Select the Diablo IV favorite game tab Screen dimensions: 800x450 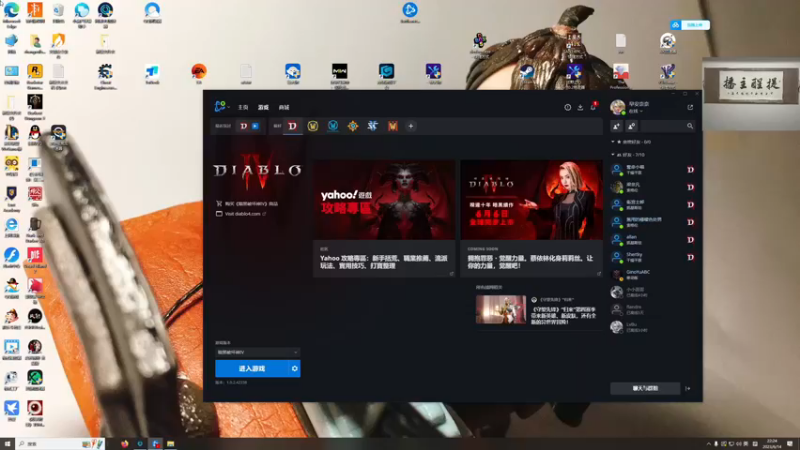pos(292,126)
